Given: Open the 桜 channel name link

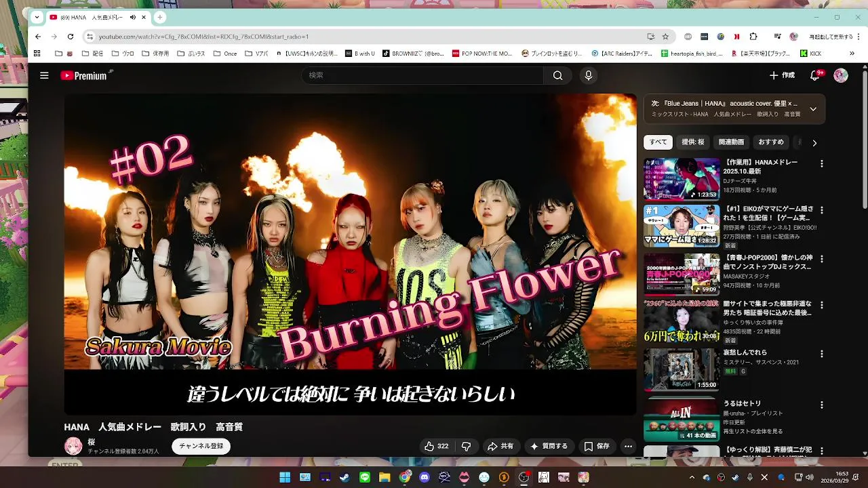Looking at the screenshot, I should (92, 442).
